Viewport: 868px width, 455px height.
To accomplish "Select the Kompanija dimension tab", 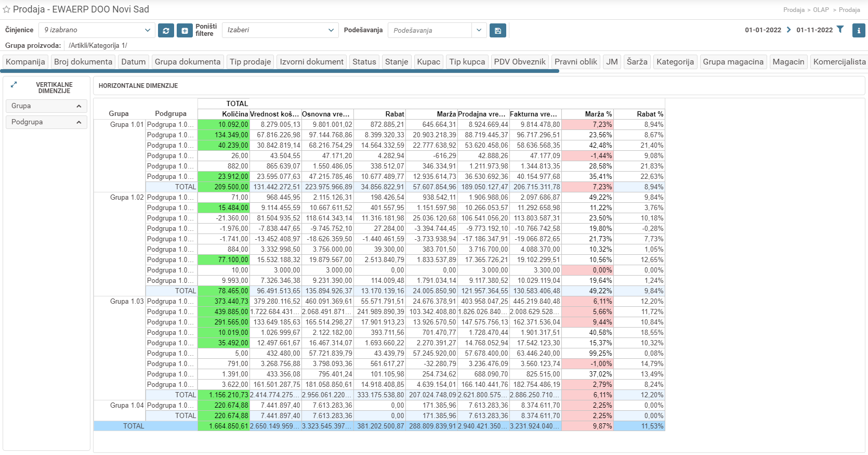I will tap(25, 62).
